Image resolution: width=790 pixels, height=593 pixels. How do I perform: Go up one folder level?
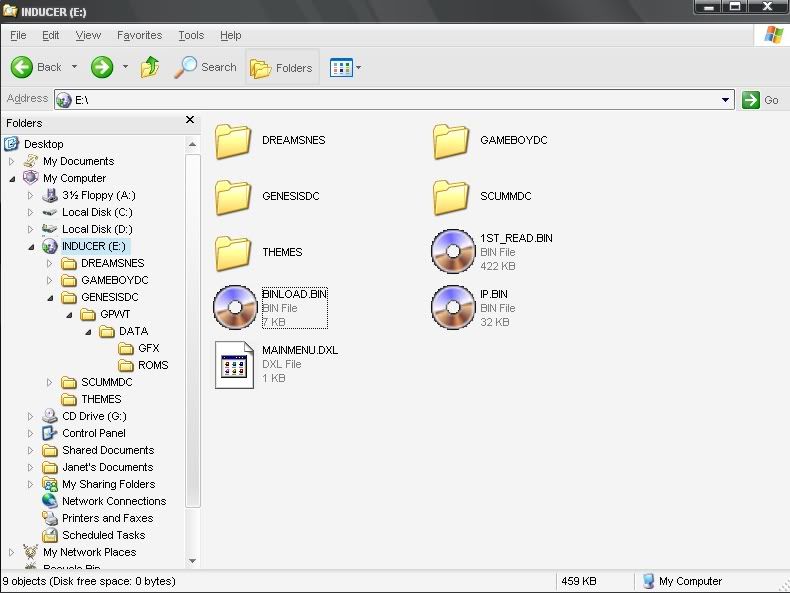[x=150, y=67]
